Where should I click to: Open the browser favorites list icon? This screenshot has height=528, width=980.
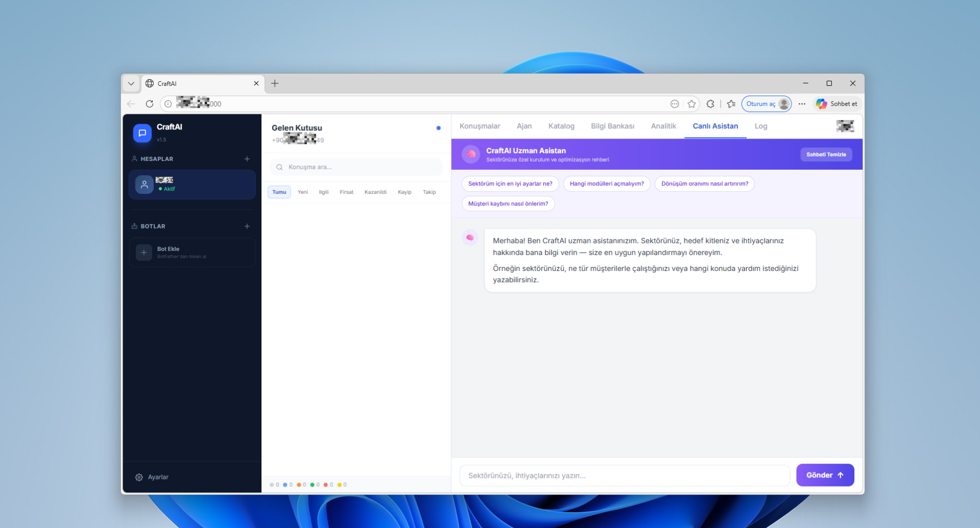click(x=731, y=104)
